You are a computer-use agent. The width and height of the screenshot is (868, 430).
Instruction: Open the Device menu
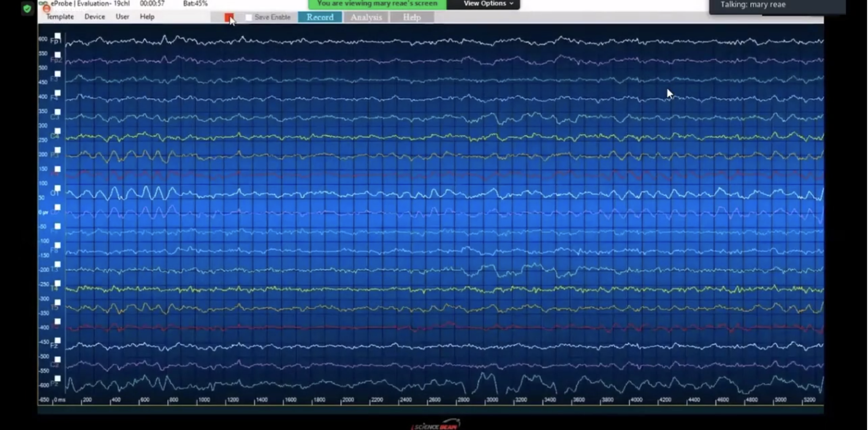(95, 17)
